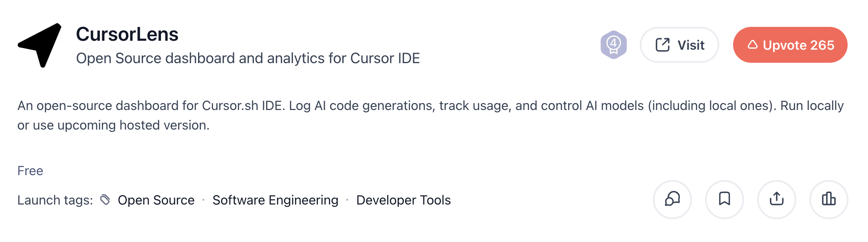
Task: Click the tag icon beside Launch tags
Action: (x=105, y=200)
